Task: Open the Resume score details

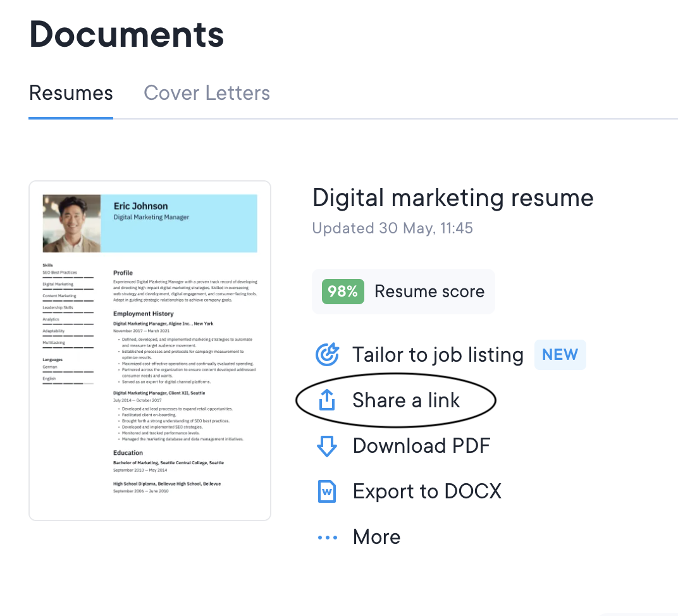Action: point(429,292)
